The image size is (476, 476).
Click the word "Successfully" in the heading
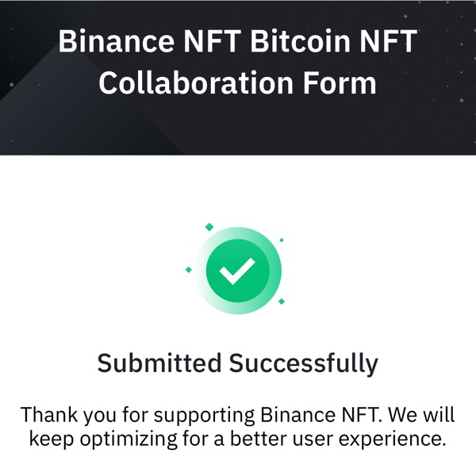point(304,363)
